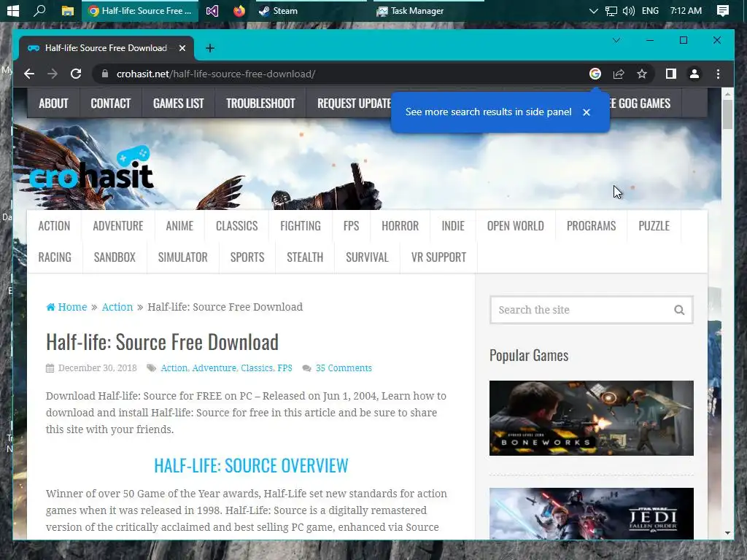Image resolution: width=747 pixels, height=560 pixels.
Task: Go back to the previous page
Action: 29,74
